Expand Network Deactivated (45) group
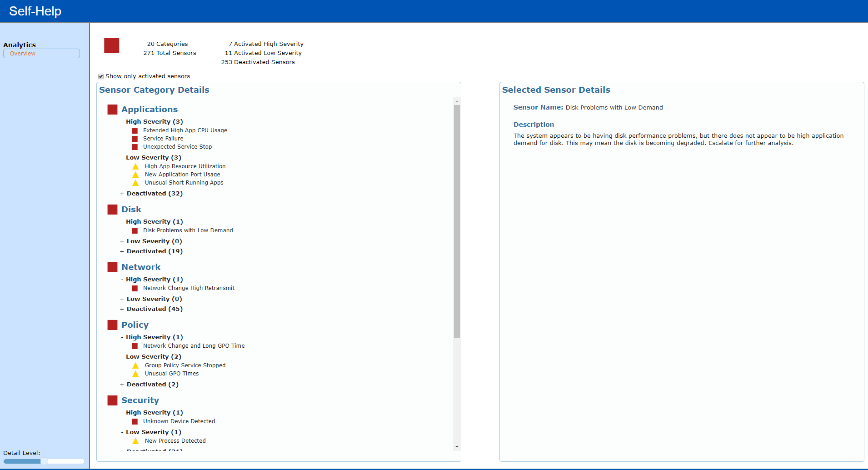 pos(122,309)
